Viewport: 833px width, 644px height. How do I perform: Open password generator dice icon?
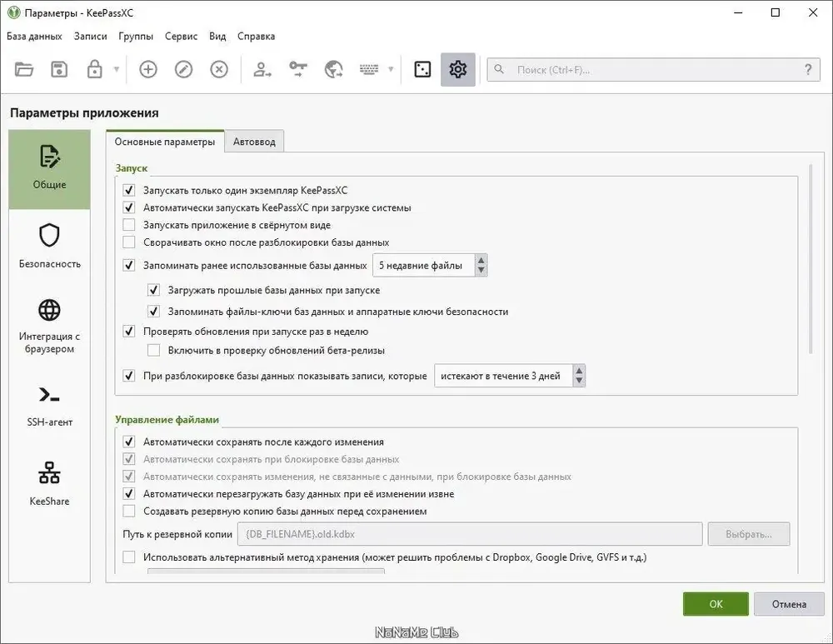(x=422, y=70)
